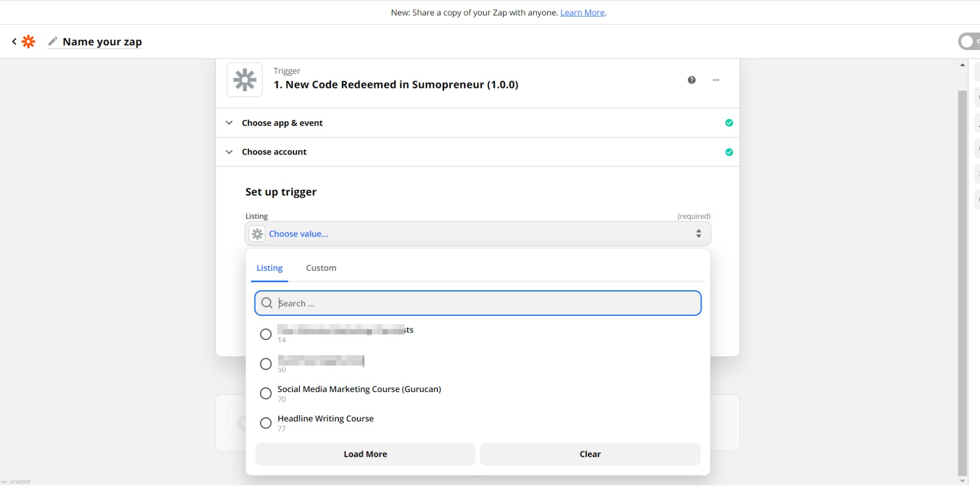Click the scroll down arrow at bottom of scrollbar

click(x=962, y=481)
